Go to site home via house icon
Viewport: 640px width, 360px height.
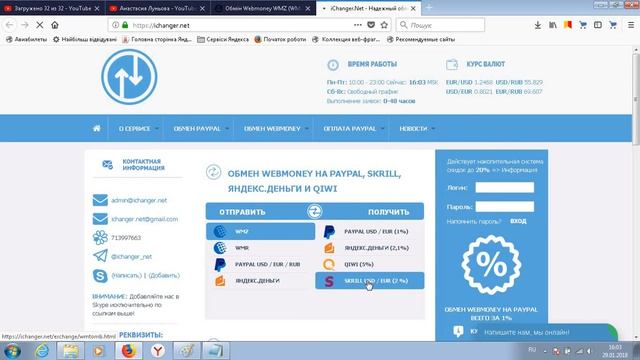pyautogui.click(x=97, y=128)
